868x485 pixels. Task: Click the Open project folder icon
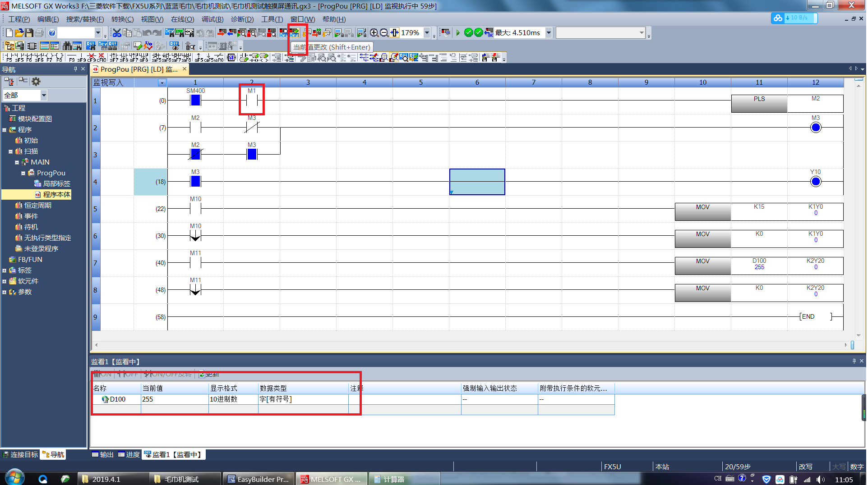coord(19,33)
